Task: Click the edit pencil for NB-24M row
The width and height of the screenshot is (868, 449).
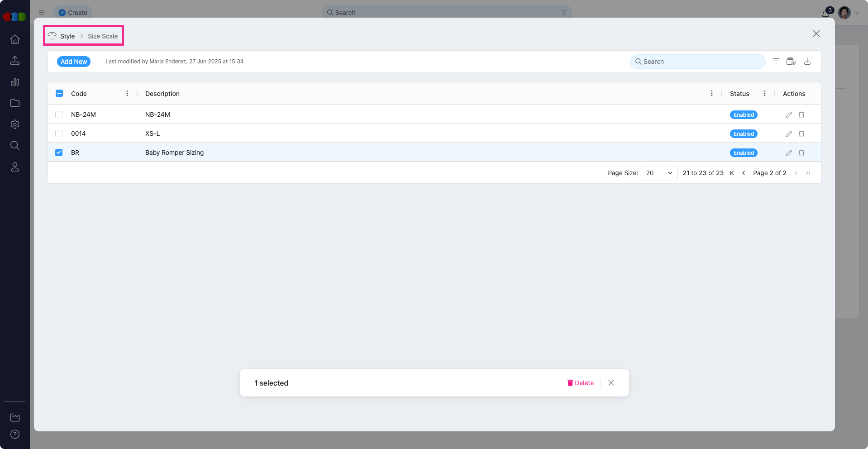Action: (788, 115)
